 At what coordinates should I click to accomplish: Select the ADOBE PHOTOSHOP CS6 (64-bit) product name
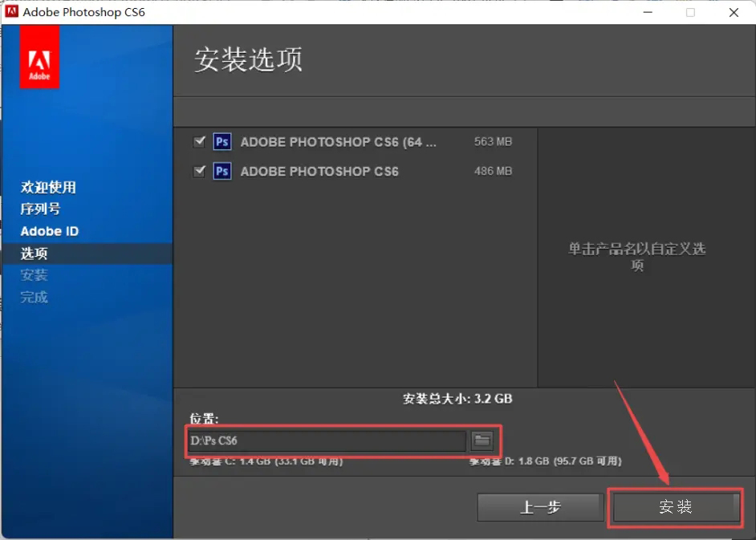coord(339,142)
